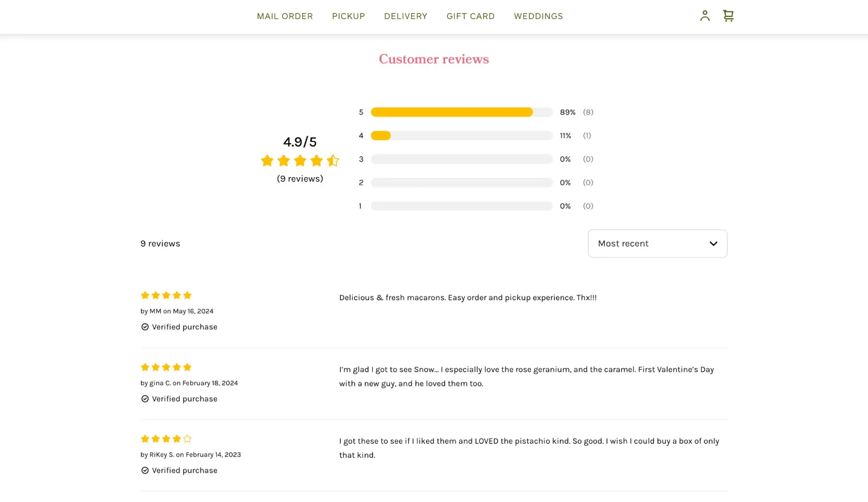This screenshot has width=868, height=502.
Task: Click the 3-star rating bar row
Action: click(461, 159)
